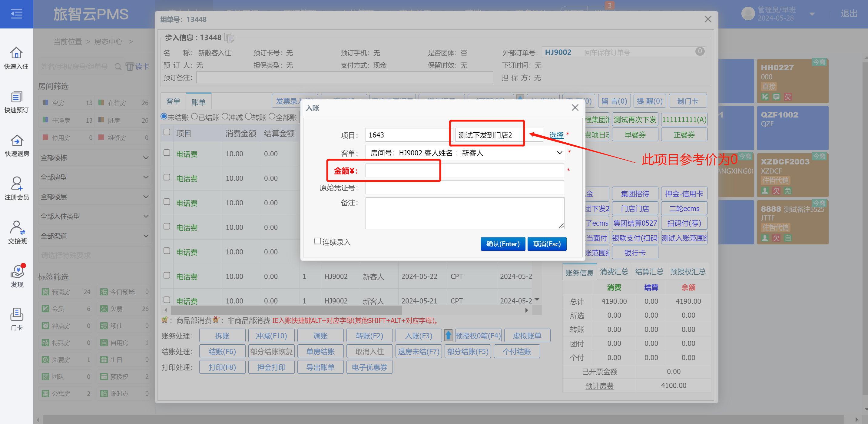Open user account dropdown arrow
The height and width of the screenshot is (424, 868).
[812, 14]
